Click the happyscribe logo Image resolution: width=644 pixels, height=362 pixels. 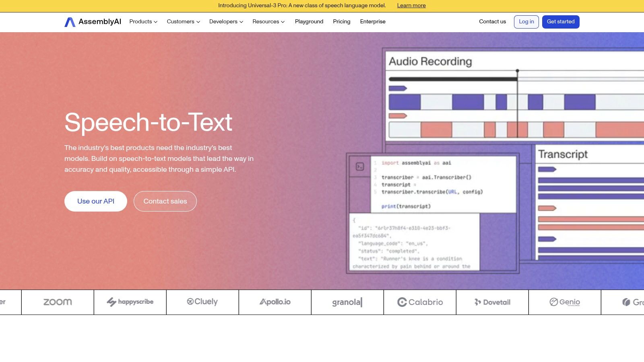pos(130,302)
